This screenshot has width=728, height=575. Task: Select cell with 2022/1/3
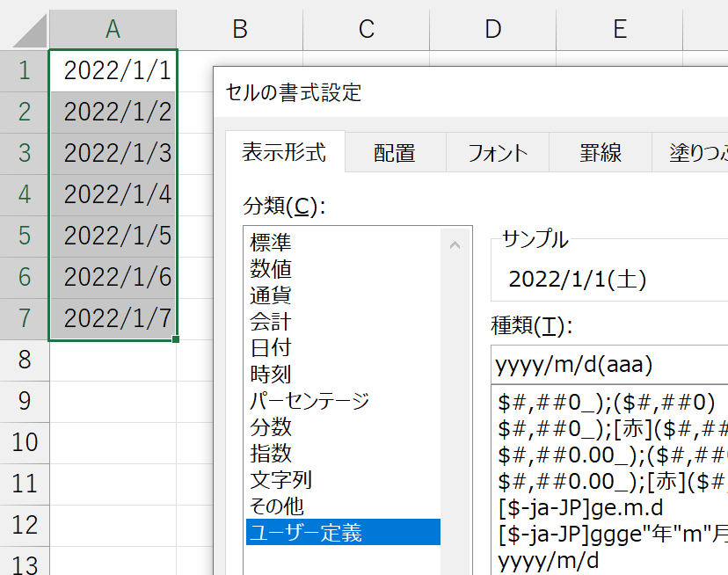[113, 153]
